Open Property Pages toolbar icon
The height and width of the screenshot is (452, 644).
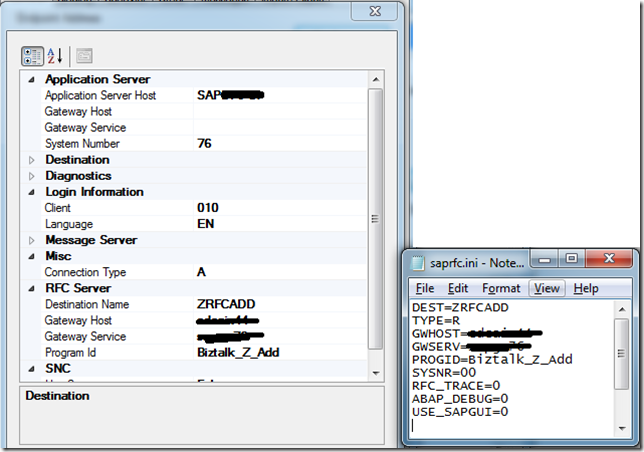click(84, 56)
